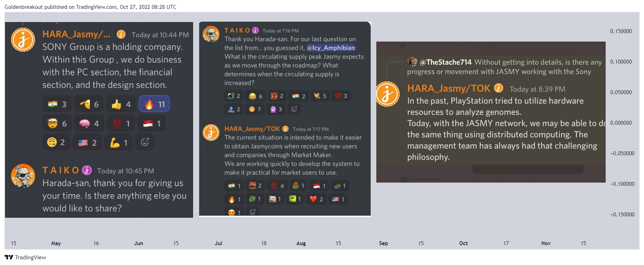Click the crying-laughing emoji reaction with 6
Viewport: 644px width, 265px height.
(x=256, y=96)
